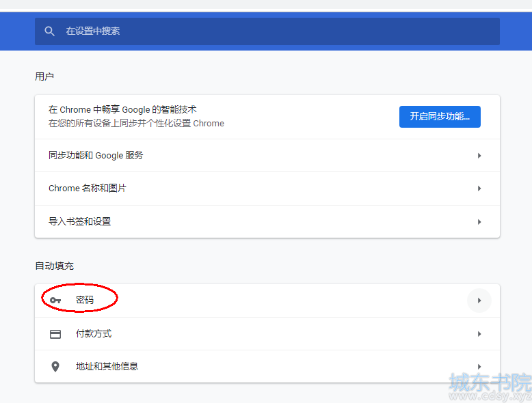Expand the 同步功能和 Google 服务 arrow
The height and width of the screenshot is (403, 532).
479,156
